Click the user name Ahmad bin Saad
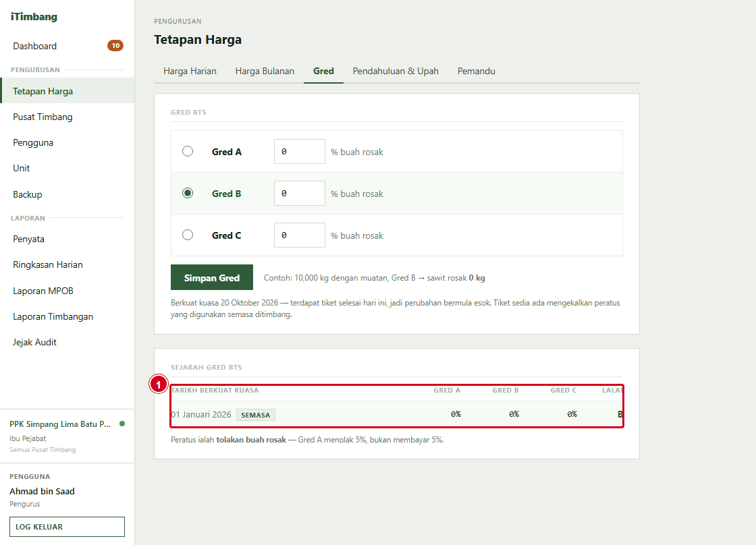Image resolution: width=756 pixels, height=545 pixels. [42, 491]
